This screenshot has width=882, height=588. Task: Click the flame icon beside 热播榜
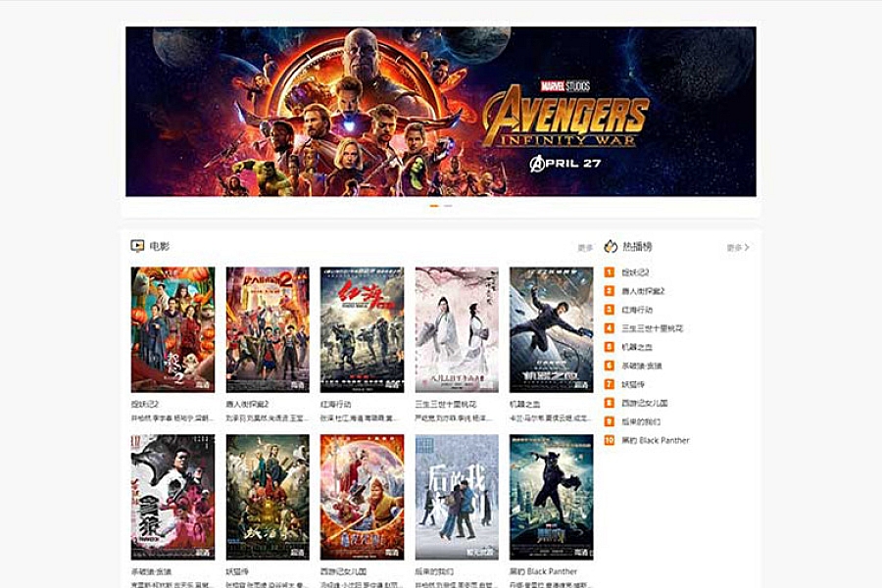click(611, 246)
